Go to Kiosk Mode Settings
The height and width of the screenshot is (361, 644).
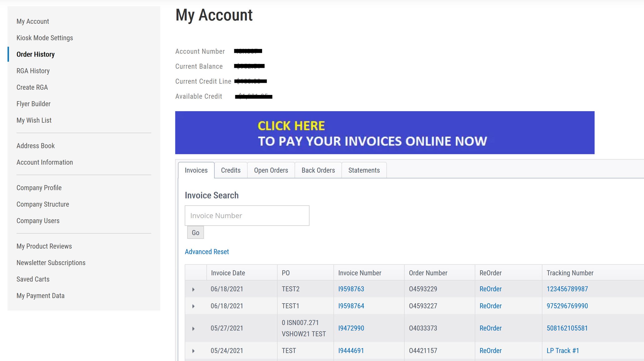point(45,38)
